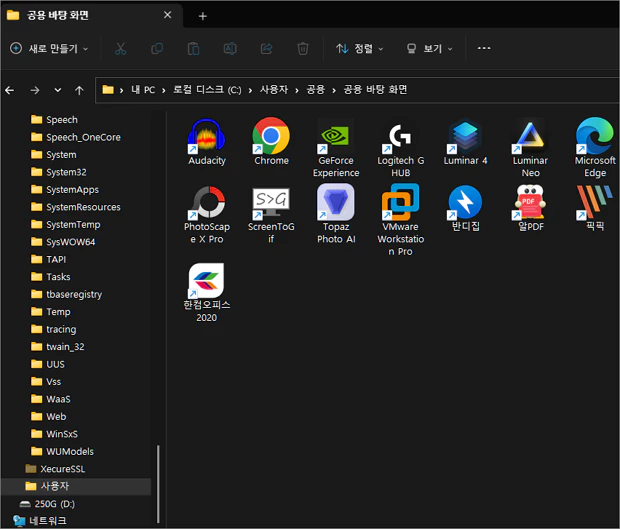Select tracing folder in tree
Viewport: 620px width, 529px height.
pos(53,329)
